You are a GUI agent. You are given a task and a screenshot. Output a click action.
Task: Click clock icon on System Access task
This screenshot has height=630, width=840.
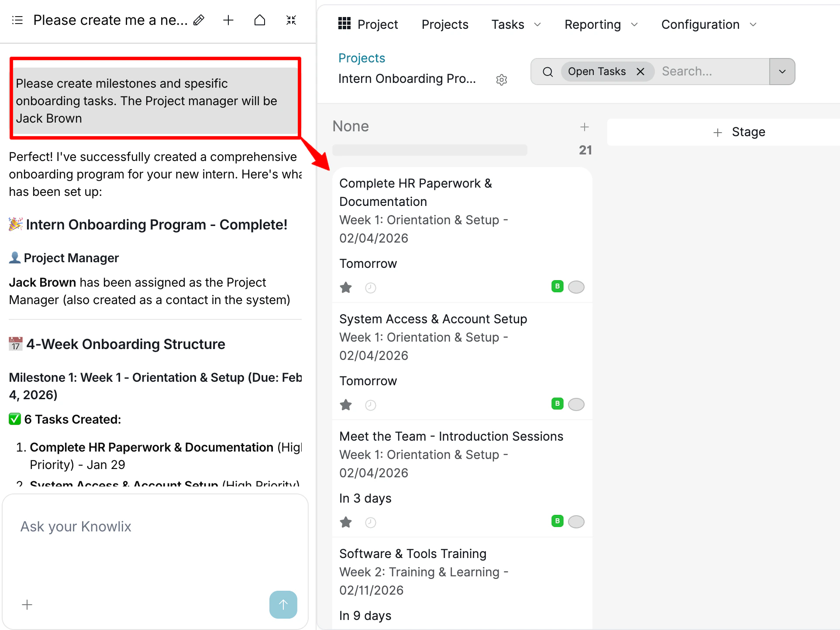tap(371, 405)
